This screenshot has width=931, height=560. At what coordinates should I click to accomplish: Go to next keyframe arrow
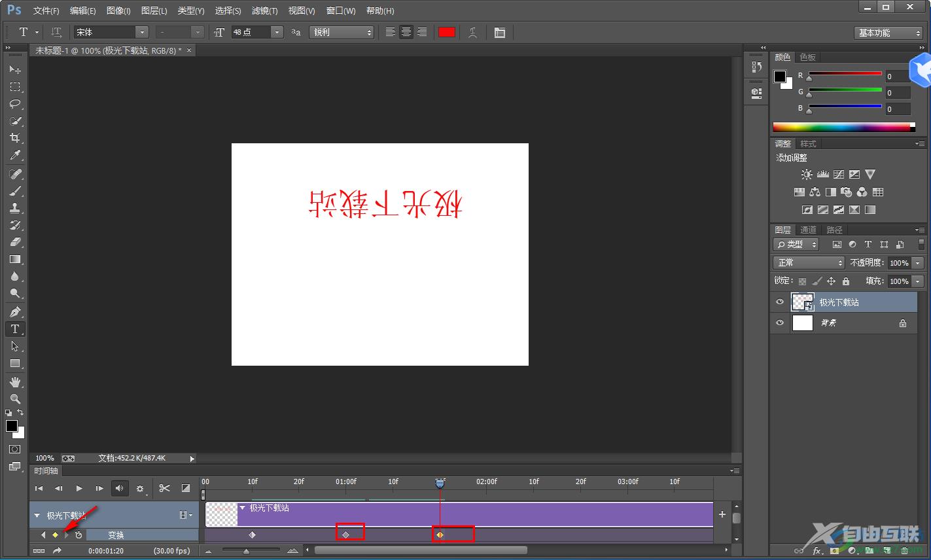(x=67, y=535)
